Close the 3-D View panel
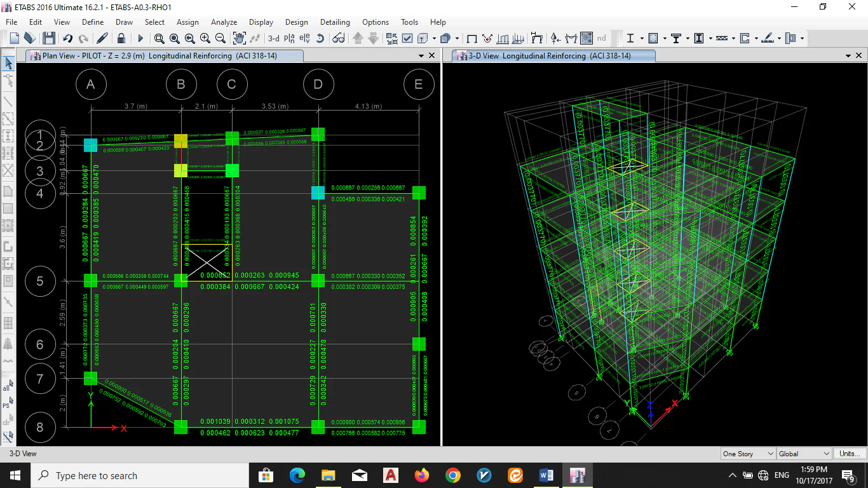Image resolution: width=868 pixels, height=488 pixels. pos(859,56)
